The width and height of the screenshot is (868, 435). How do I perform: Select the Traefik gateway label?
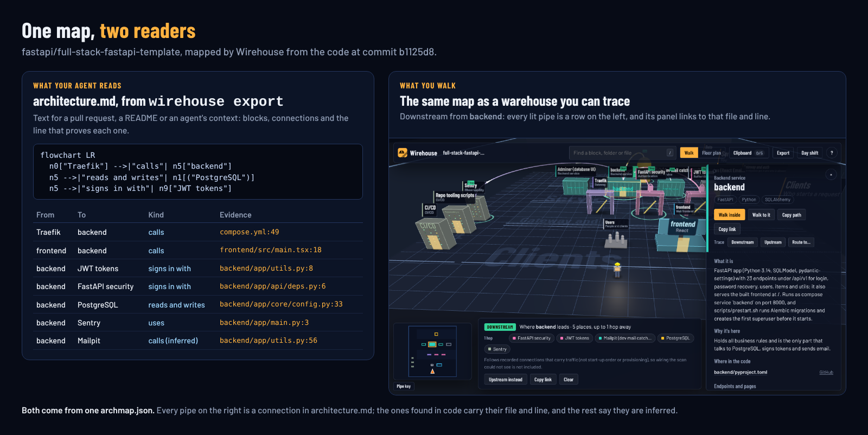(x=601, y=182)
